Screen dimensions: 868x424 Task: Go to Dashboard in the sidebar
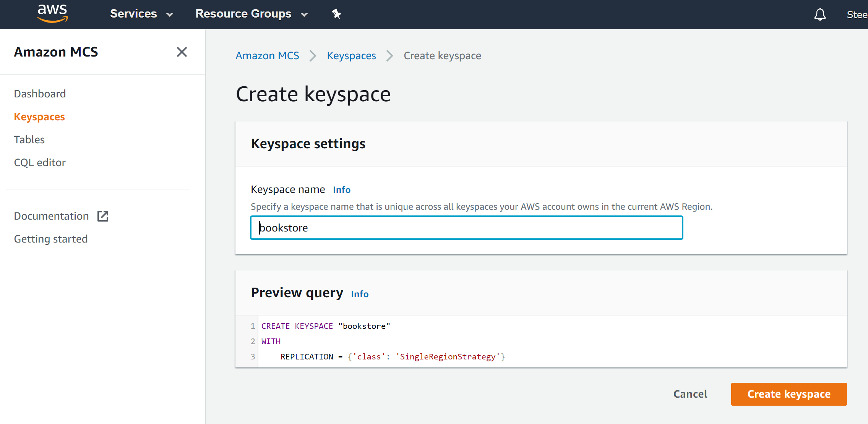point(40,94)
